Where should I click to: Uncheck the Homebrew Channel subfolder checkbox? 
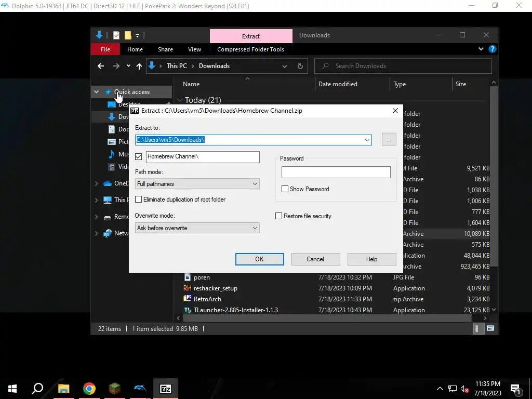[138, 156]
